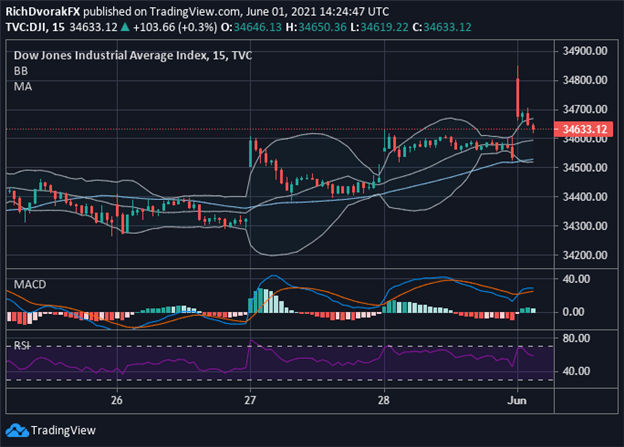
Task: Click the high price value 34650.36
Action: (322, 27)
